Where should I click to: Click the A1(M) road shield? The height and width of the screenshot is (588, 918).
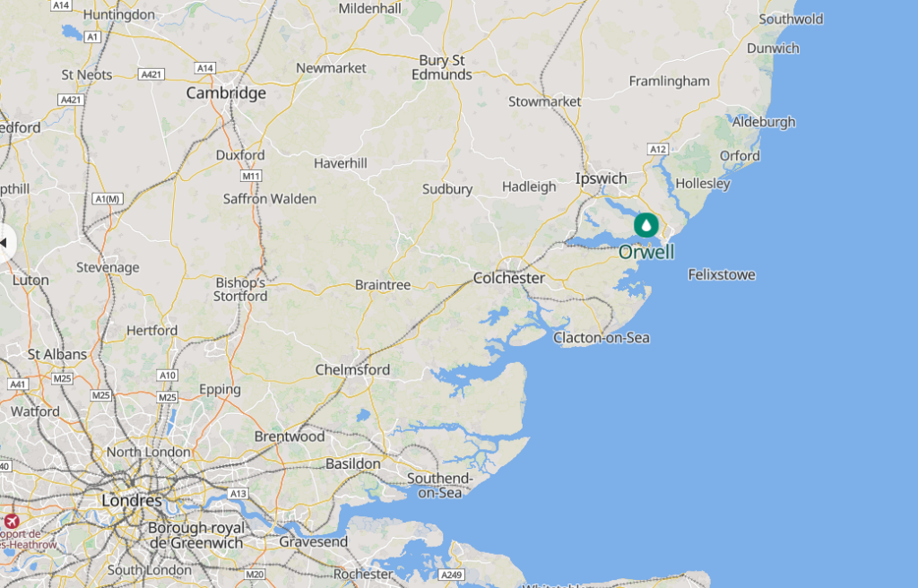(x=108, y=198)
